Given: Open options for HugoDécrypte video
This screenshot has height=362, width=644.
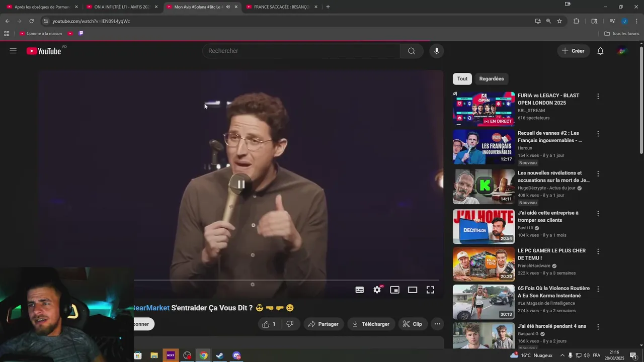Looking at the screenshot, I should [x=598, y=173].
